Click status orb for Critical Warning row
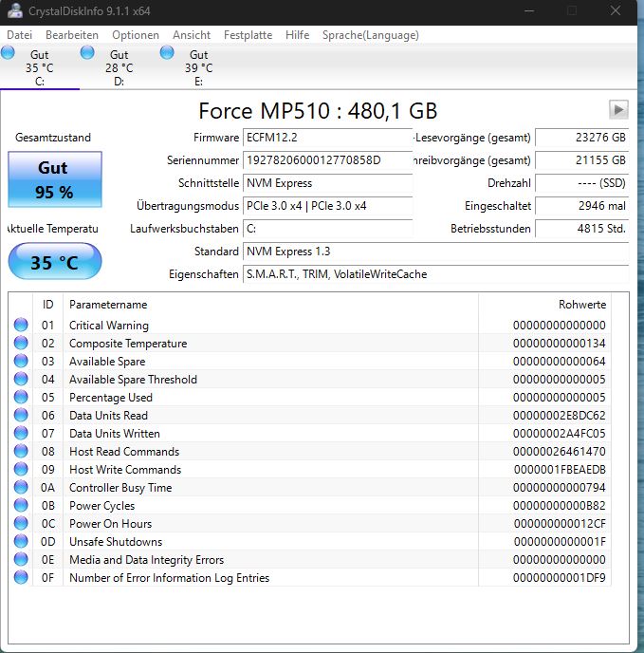The width and height of the screenshot is (644, 653). click(21, 325)
